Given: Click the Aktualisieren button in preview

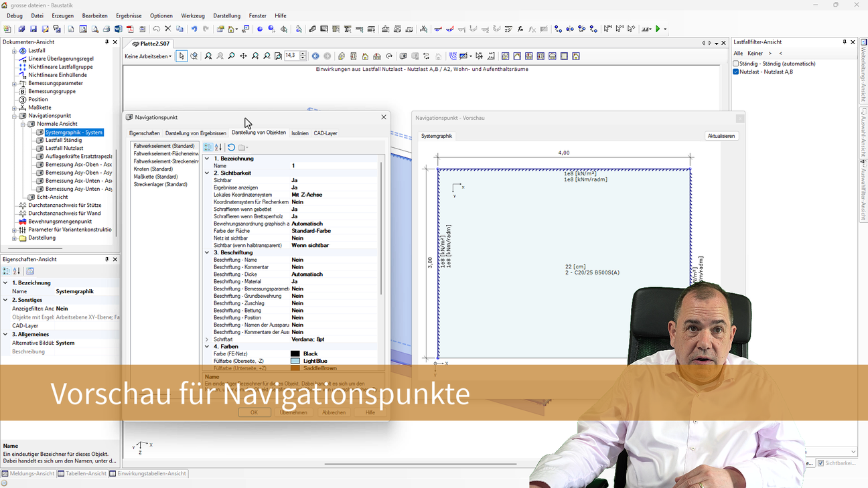Looking at the screenshot, I should [x=721, y=136].
